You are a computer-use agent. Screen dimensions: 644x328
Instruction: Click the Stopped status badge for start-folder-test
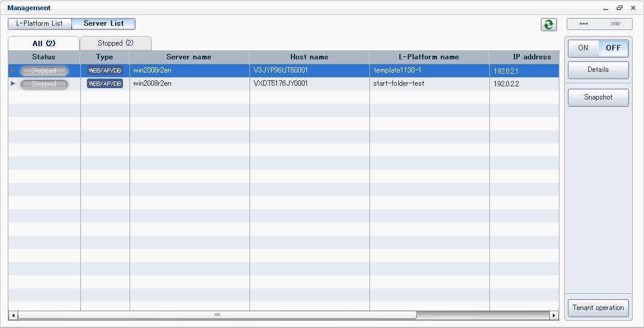click(x=44, y=84)
